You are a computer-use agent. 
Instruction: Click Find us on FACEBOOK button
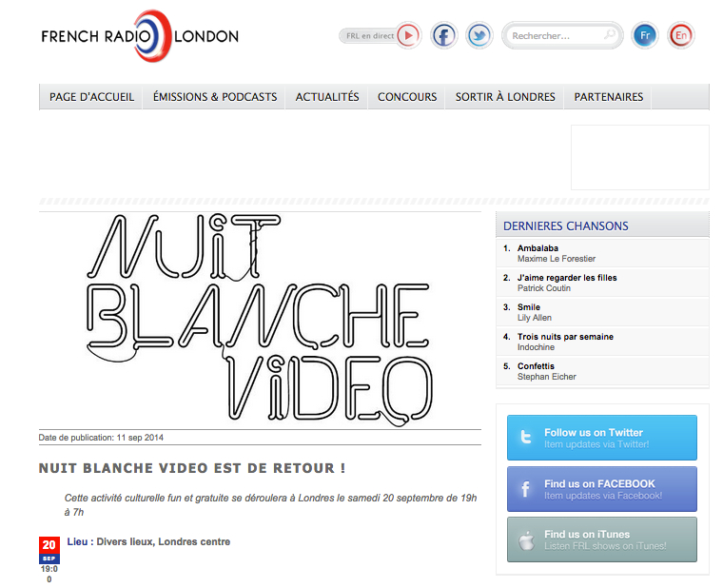pos(602,489)
